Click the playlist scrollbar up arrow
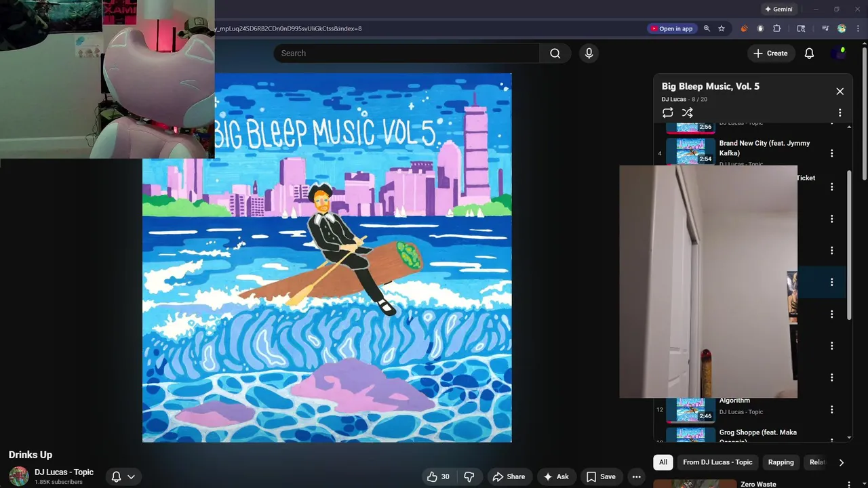This screenshot has width=868, height=488. pyautogui.click(x=849, y=127)
